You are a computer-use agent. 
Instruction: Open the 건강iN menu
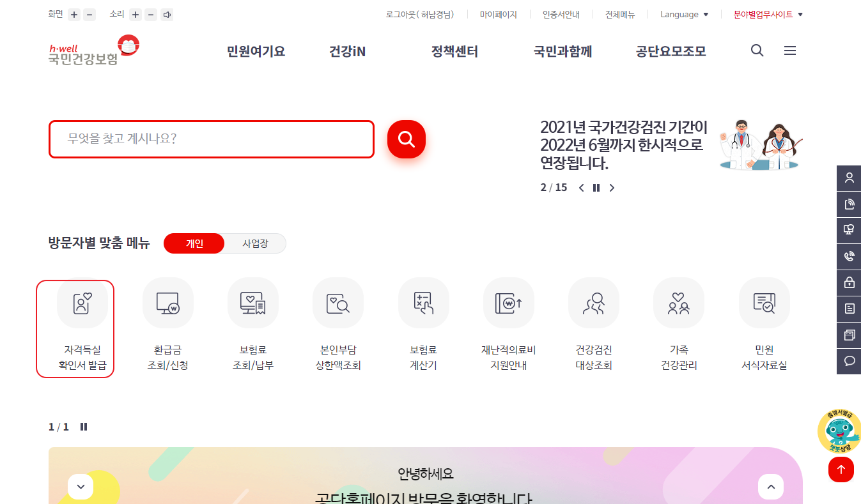pyautogui.click(x=347, y=52)
